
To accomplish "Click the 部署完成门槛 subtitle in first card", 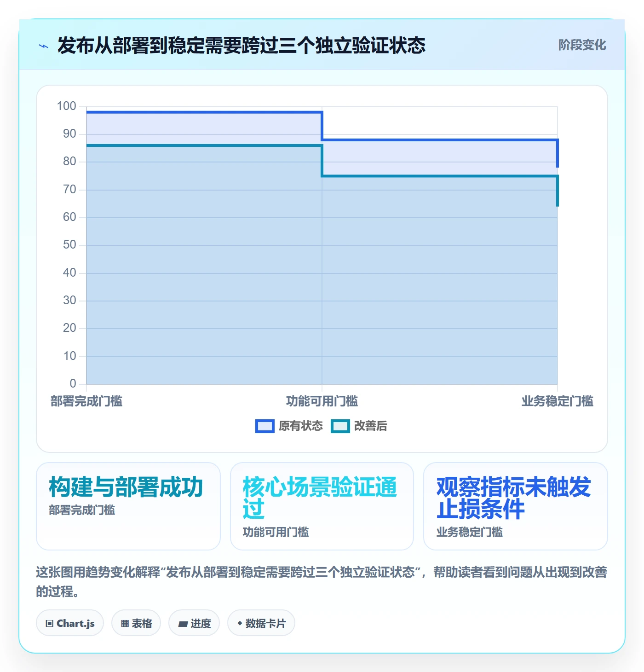I will pos(82,510).
